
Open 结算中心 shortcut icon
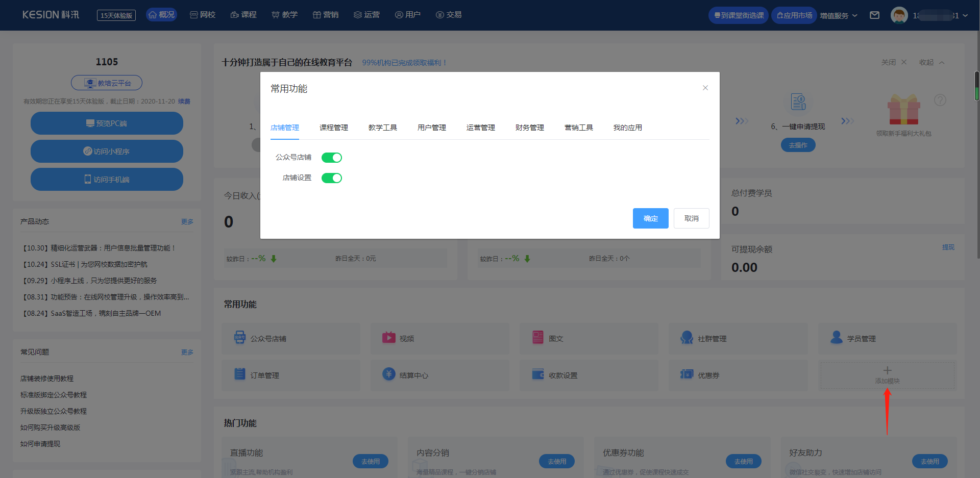pyautogui.click(x=389, y=374)
